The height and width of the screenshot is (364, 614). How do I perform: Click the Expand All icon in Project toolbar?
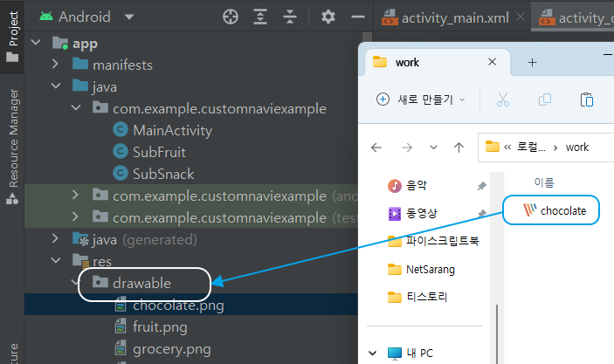[x=260, y=17]
